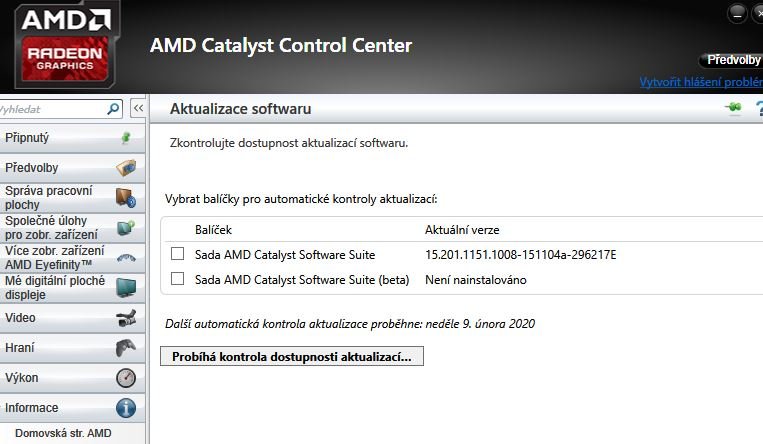763x444 pixels.
Task: Click the green pin icon in the page header
Action: (734, 108)
